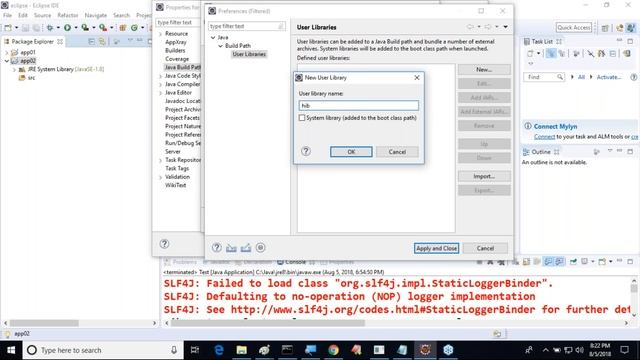Click Cancel in New User Library dialog
640x360 pixels.
pyautogui.click(x=397, y=152)
